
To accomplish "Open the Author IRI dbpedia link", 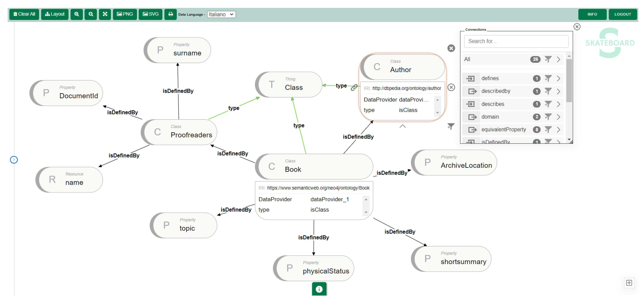I will 406,88.
